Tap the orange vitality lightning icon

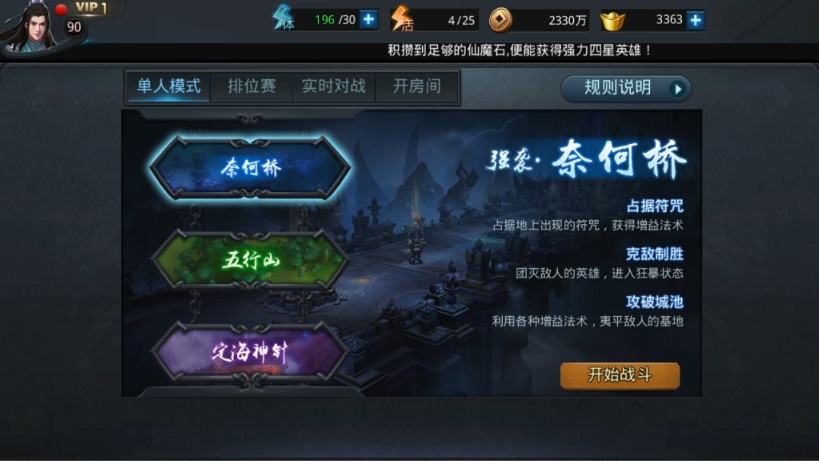pos(402,19)
